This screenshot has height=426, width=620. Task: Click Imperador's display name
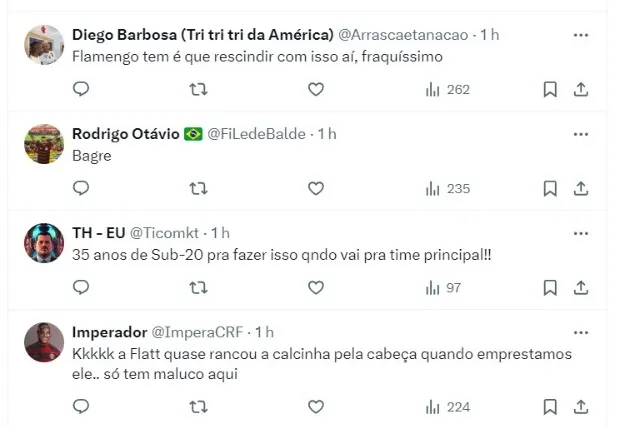(x=109, y=332)
